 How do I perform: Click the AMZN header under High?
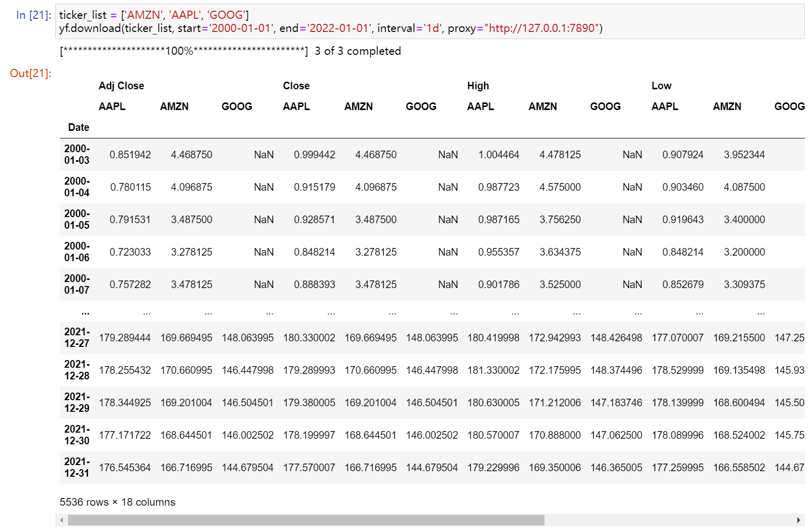(x=543, y=107)
